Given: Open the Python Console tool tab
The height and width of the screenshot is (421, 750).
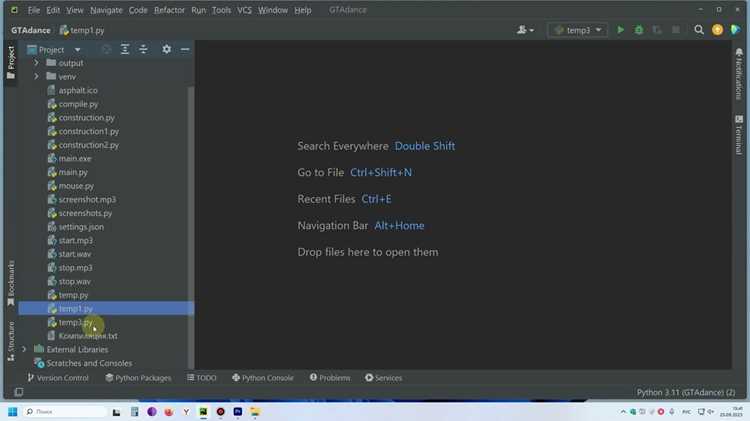Looking at the screenshot, I should (x=263, y=377).
